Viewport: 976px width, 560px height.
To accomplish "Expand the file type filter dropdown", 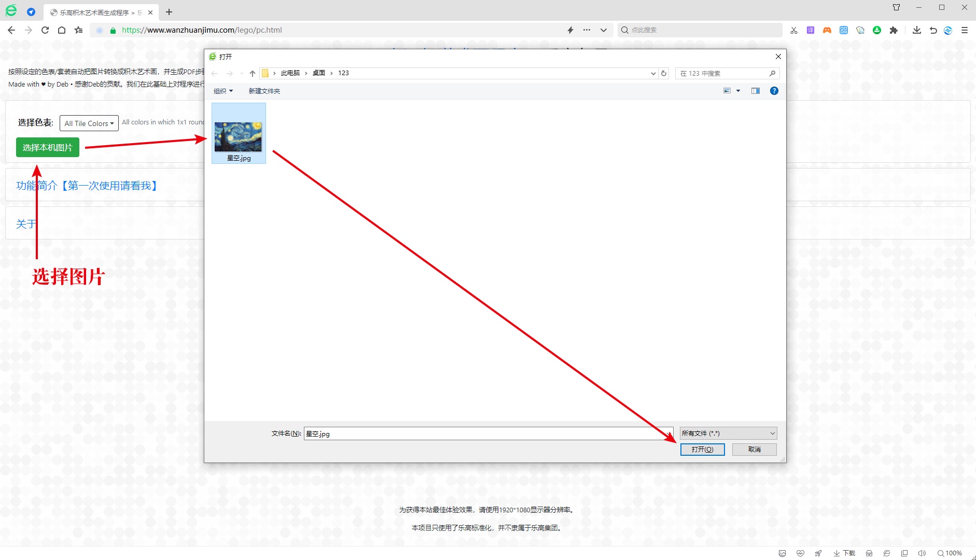I will (728, 433).
